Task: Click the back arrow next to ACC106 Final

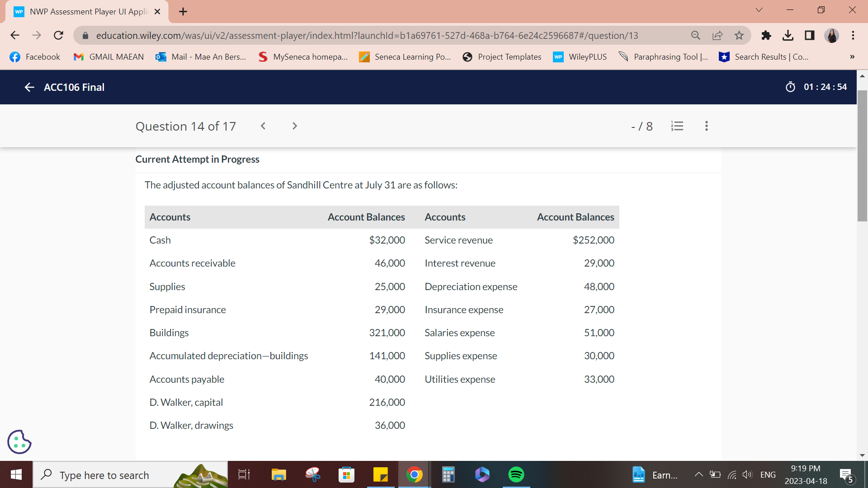Action: point(29,87)
